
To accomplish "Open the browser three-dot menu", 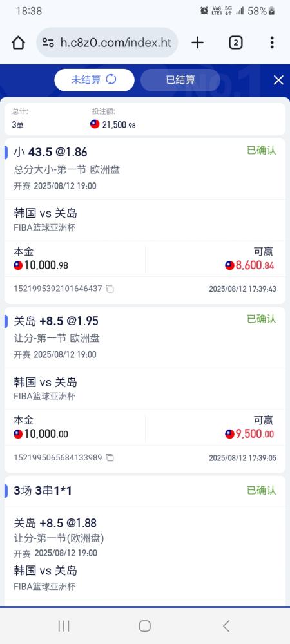I will (272, 43).
